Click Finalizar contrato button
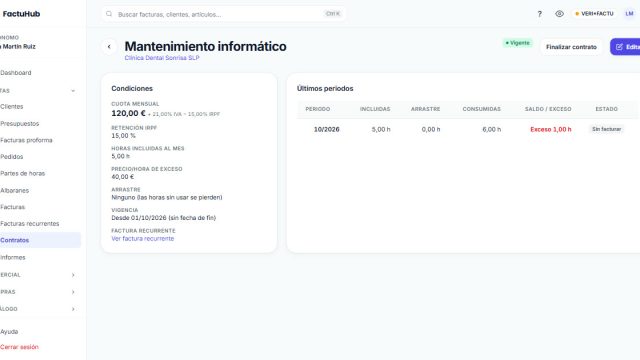 point(571,47)
